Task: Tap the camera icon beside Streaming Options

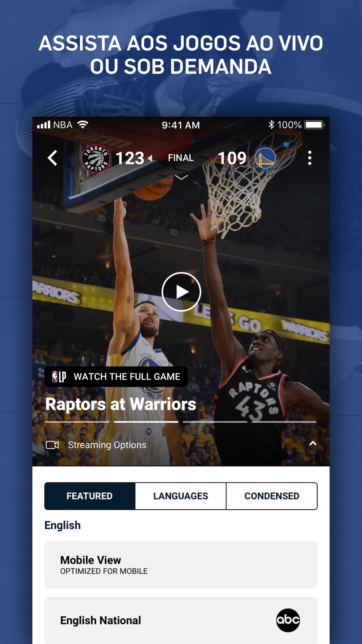Action: click(52, 445)
